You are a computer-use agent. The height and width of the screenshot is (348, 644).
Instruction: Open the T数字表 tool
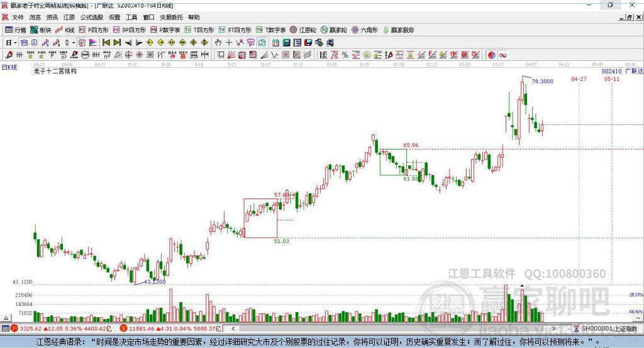pos(270,30)
